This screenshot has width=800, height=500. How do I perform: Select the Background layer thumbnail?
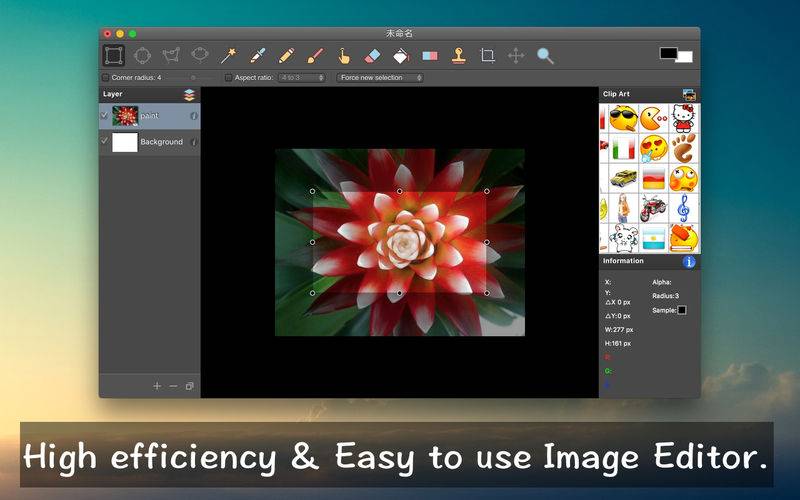[125, 142]
